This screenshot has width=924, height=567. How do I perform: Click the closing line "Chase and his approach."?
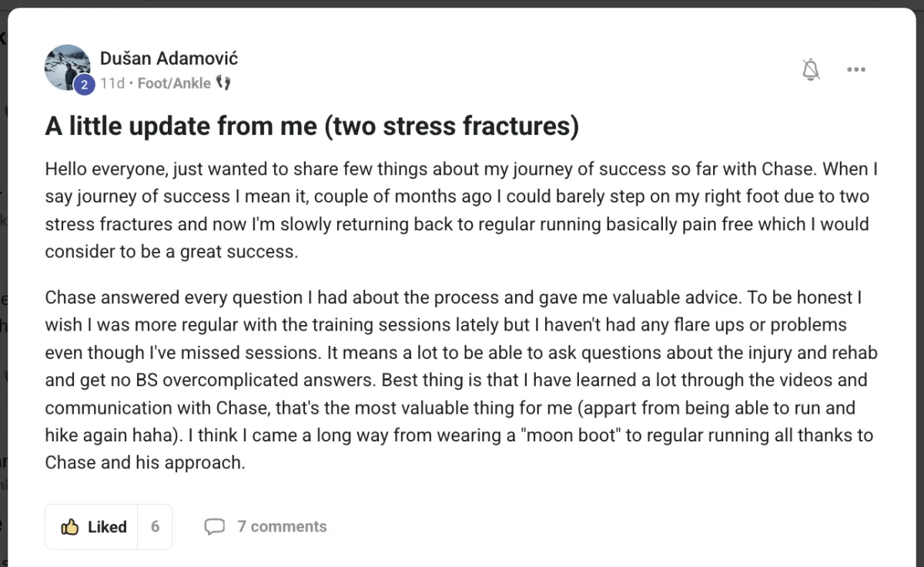click(144, 463)
